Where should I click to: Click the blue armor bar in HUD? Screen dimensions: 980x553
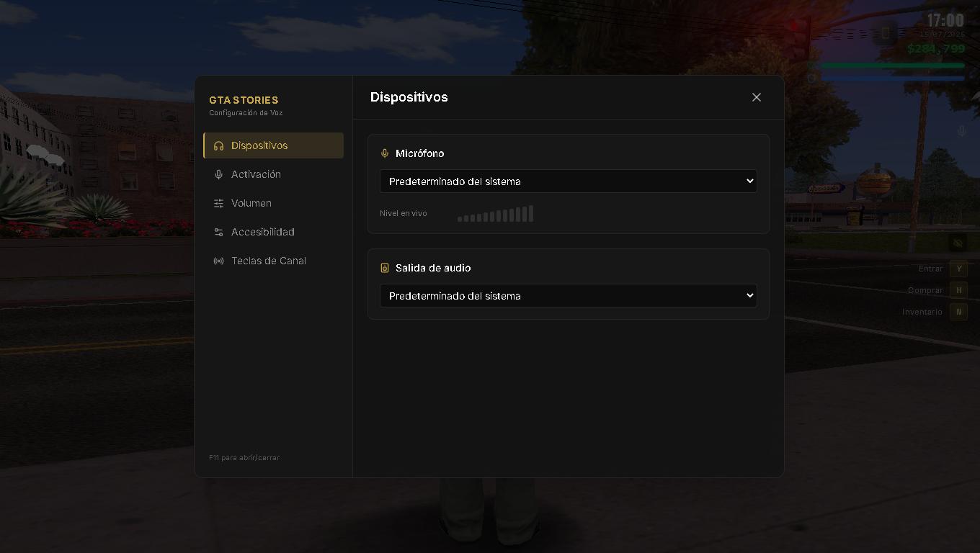point(892,78)
